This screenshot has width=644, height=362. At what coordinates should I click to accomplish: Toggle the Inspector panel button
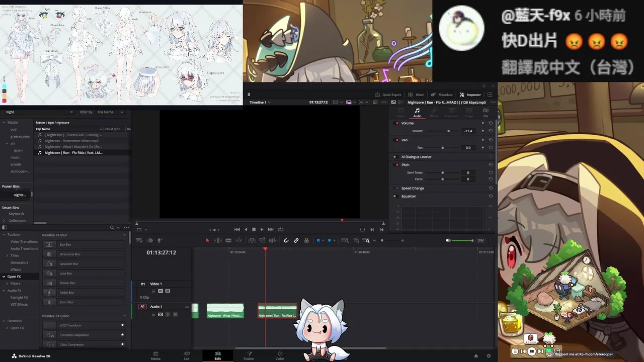pyautogui.click(x=470, y=95)
